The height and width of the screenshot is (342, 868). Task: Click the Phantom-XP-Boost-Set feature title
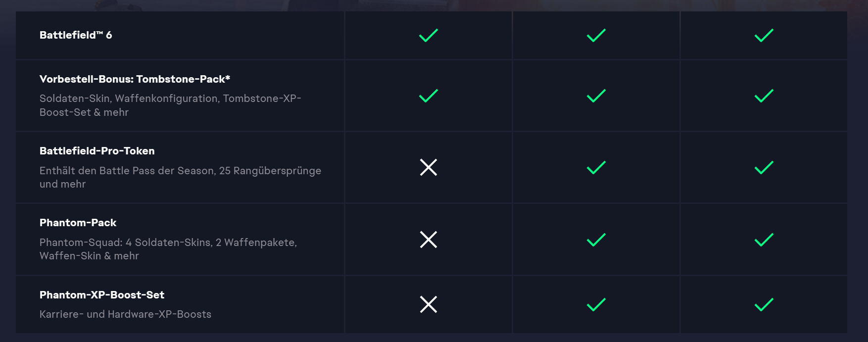pyautogui.click(x=102, y=295)
